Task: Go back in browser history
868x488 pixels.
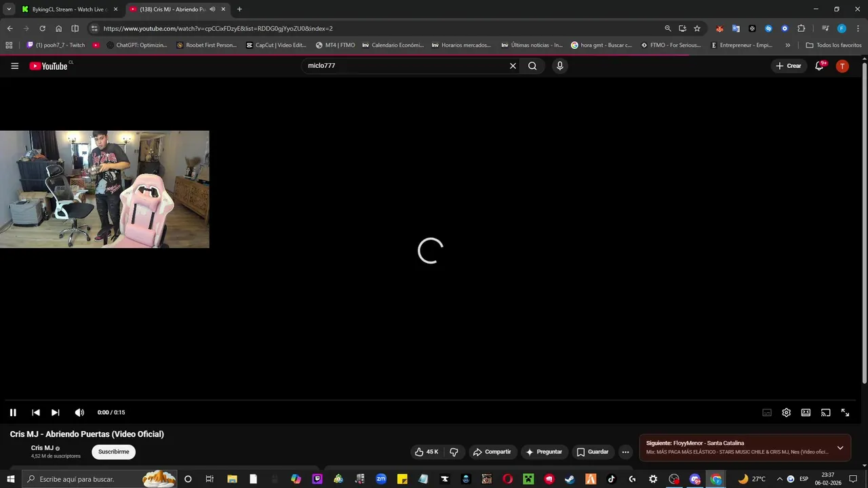Action: tap(9, 28)
